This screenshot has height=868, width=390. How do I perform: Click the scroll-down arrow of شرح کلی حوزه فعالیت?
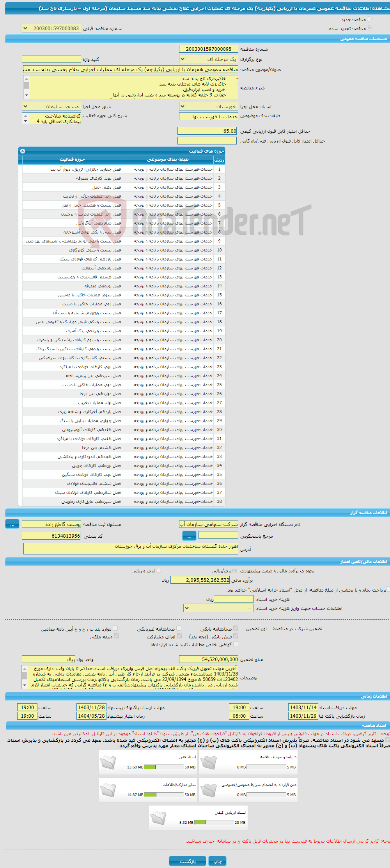tap(25, 121)
